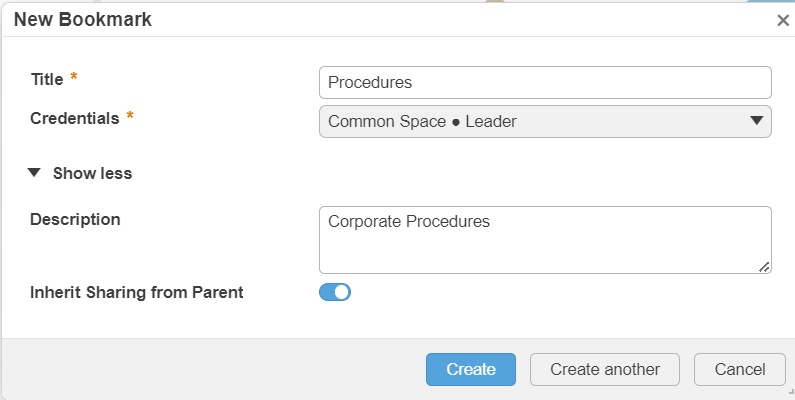This screenshot has width=795, height=400.
Task: Click the Title field label
Action: point(47,78)
